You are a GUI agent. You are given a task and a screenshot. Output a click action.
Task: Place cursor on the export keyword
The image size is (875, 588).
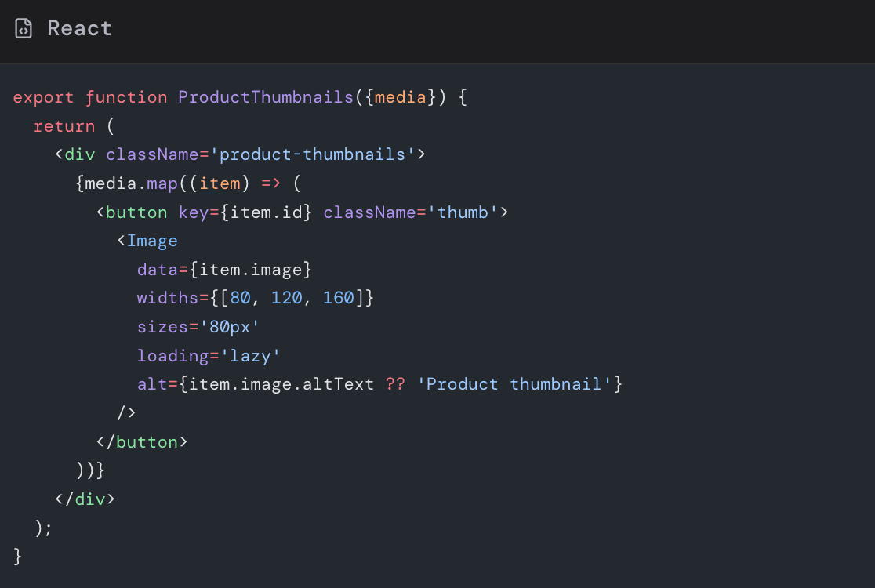click(44, 98)
